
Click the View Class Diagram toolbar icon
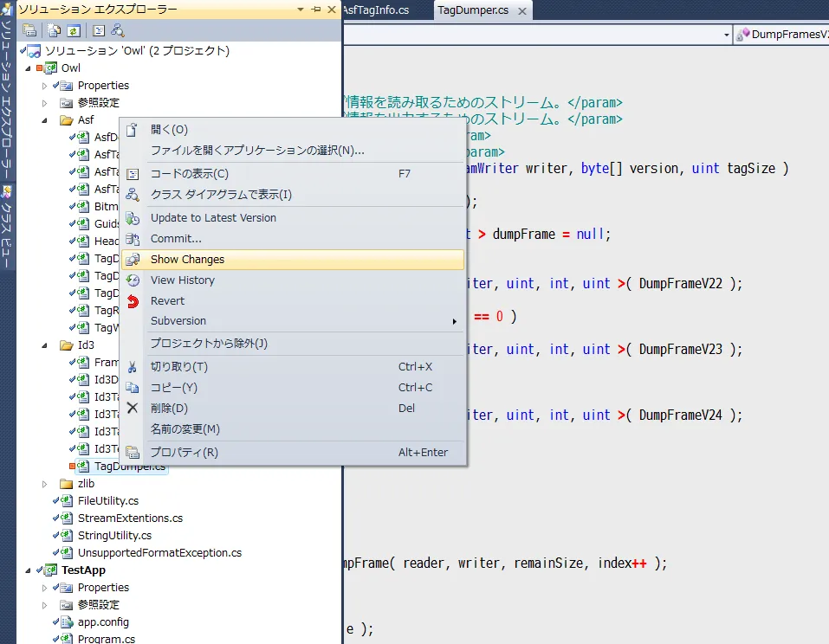117,30
